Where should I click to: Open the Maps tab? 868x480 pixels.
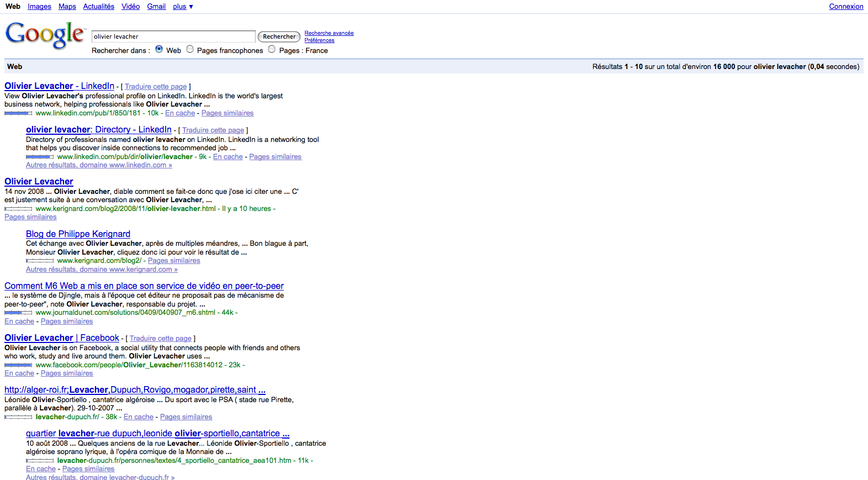click(67, 7)
